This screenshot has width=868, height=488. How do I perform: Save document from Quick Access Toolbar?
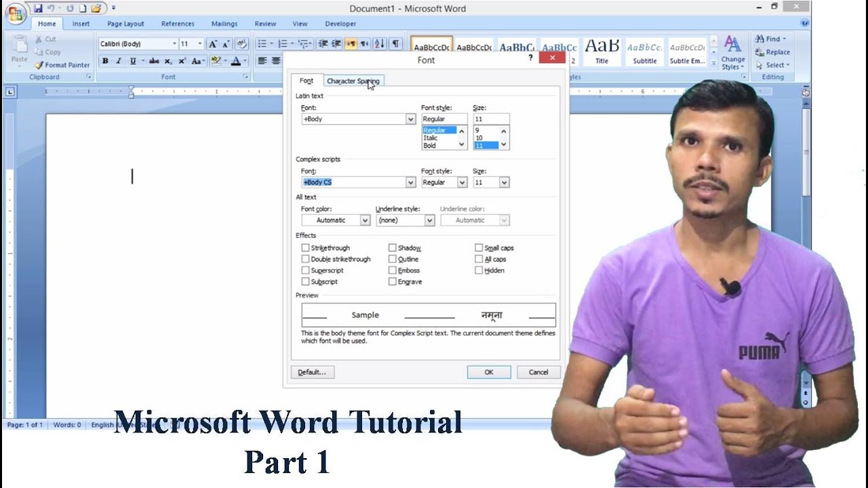coord(38,8)
